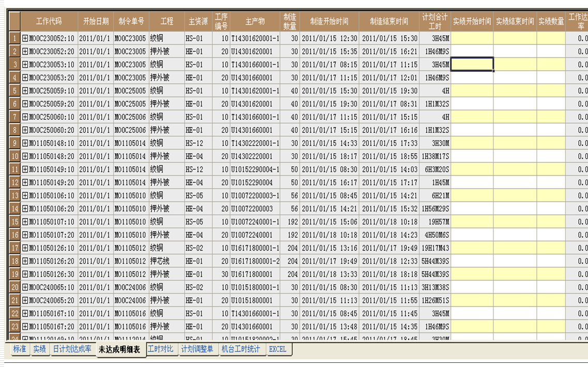Click the 工作代码 column header
The image size is (588, 367).
click(x=49, y=21)
